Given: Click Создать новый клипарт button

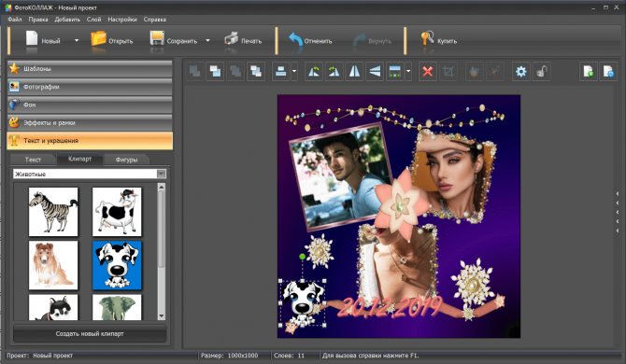Looking at the screenshot, I should point(90,334).
